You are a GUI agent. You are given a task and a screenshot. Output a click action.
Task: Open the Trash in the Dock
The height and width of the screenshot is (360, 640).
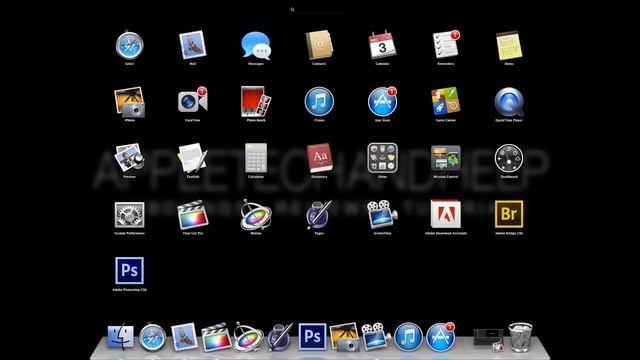coord(520,337)
